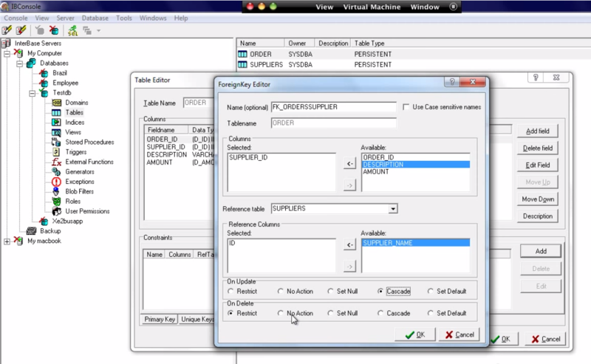Switch to the Unique Keys tab
Viewport: 591px width, 364px height.
point(197,319)
